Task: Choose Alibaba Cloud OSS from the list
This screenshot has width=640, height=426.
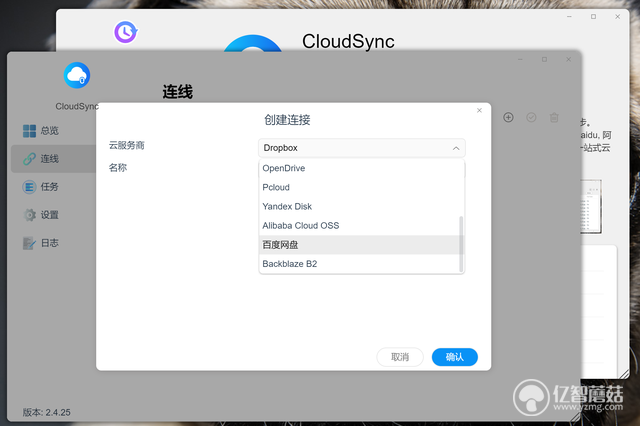Action: click(x=359, y=226)
